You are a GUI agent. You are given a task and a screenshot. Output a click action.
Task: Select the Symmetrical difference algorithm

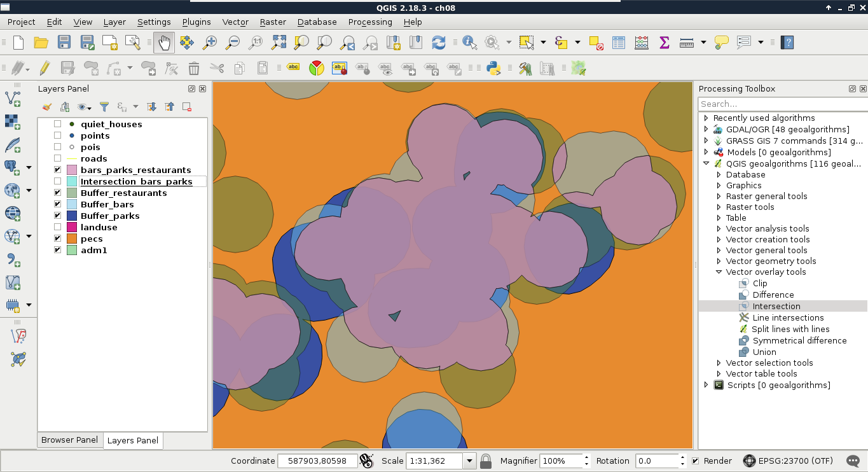point(799,340)
